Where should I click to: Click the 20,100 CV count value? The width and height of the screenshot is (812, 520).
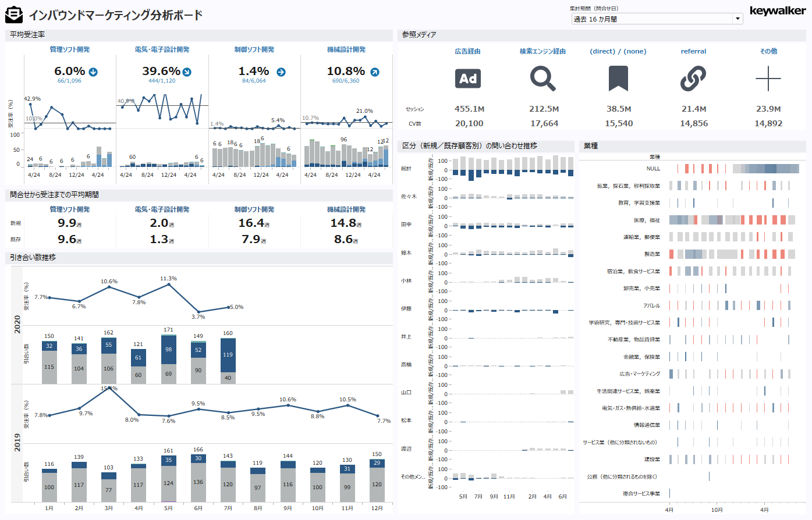[x=469, y=123]
